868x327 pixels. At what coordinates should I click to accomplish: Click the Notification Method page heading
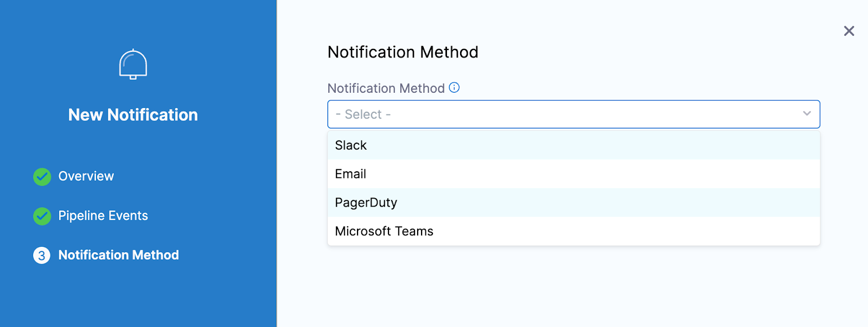point(403,52)
